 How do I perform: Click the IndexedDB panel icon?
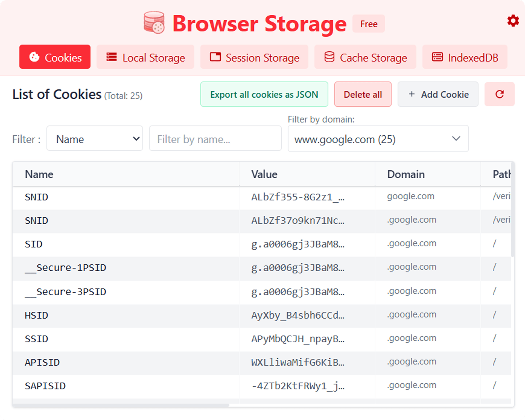[x=437, y=57]
